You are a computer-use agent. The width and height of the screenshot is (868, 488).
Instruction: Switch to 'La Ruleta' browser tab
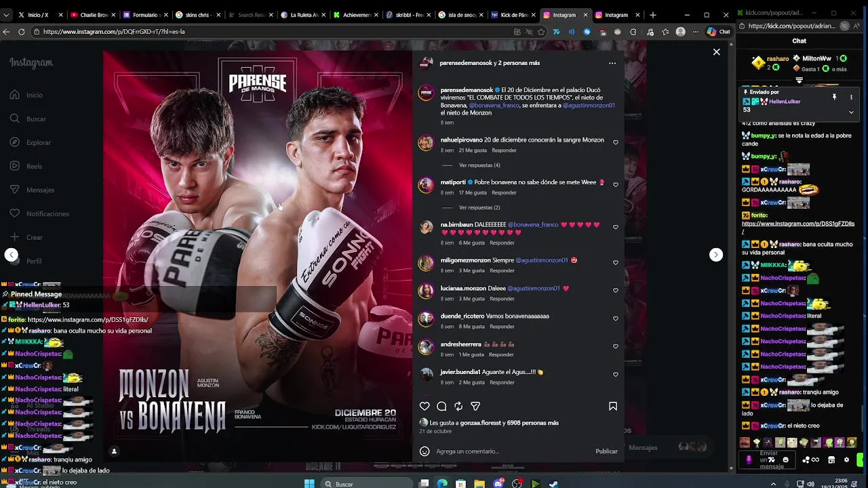304,15
